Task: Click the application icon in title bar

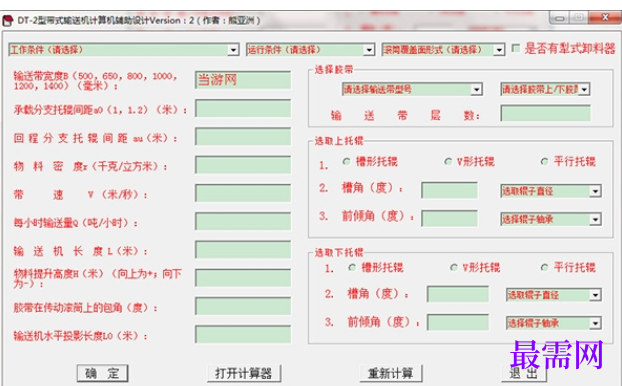Action: [8, 21]
